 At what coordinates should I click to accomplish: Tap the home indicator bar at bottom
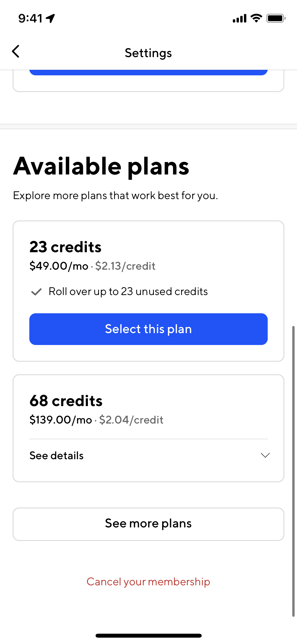click(x=148, y=636)
